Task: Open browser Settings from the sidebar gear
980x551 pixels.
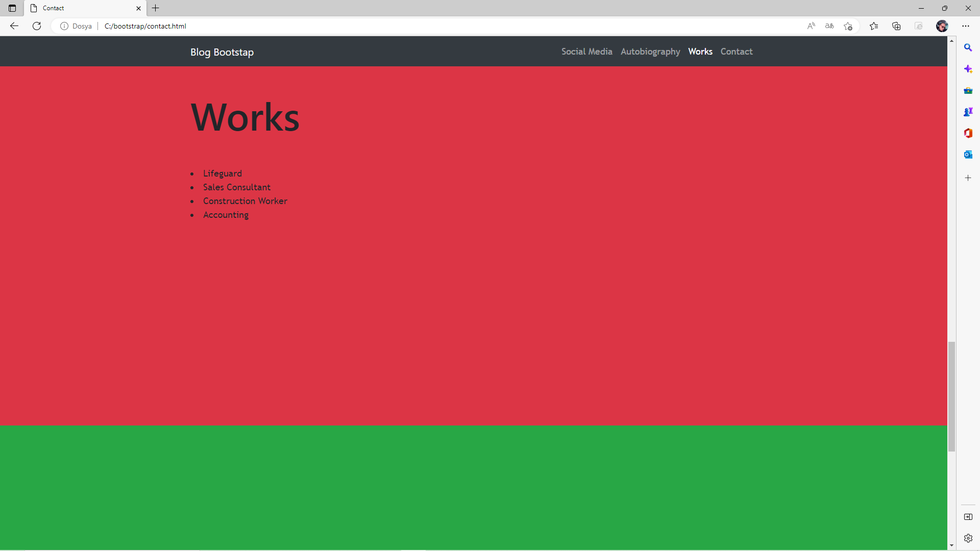Action: [x=968, y=538]
